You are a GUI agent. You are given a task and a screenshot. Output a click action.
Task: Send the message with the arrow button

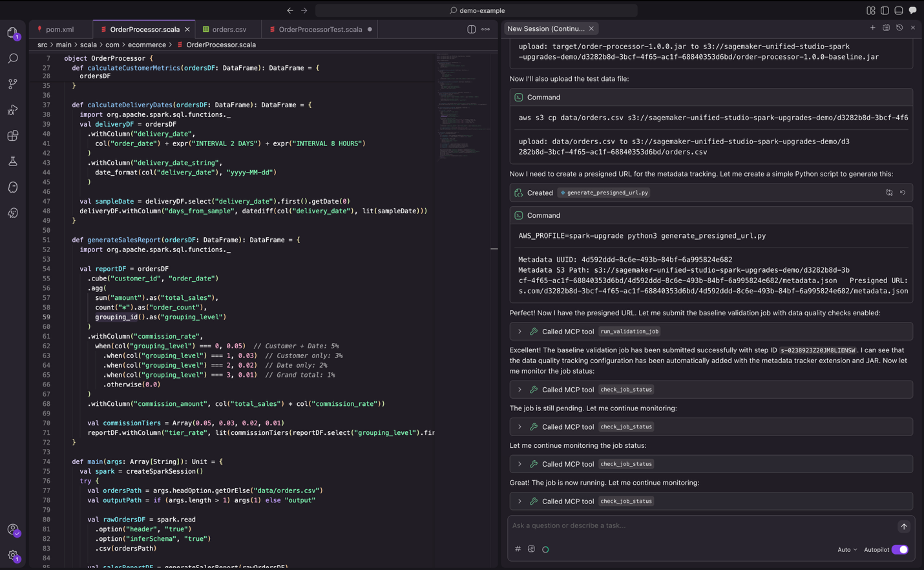904,526
